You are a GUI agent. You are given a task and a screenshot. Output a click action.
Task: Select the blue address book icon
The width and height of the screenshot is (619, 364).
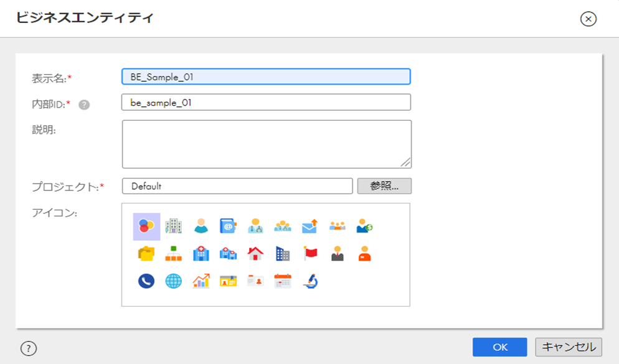pos(228,226)
